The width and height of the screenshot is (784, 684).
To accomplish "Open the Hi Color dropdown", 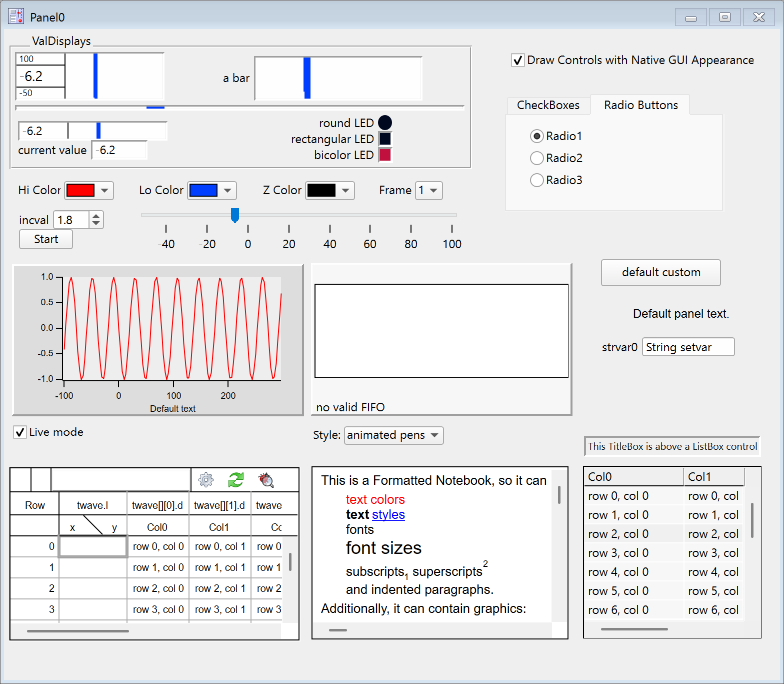I will pos(89,191).
